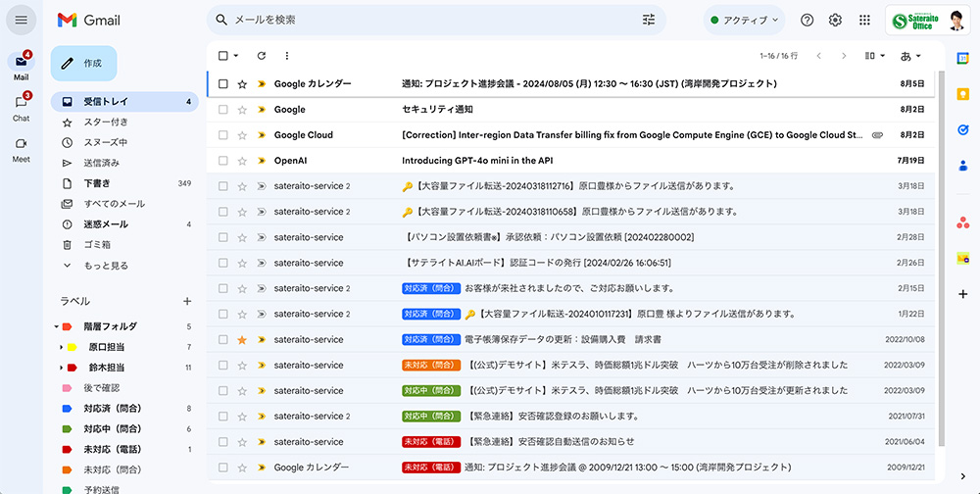Tick the select-all checkbox in toolbar
The image size is (980, 494).
pos(223,56)
